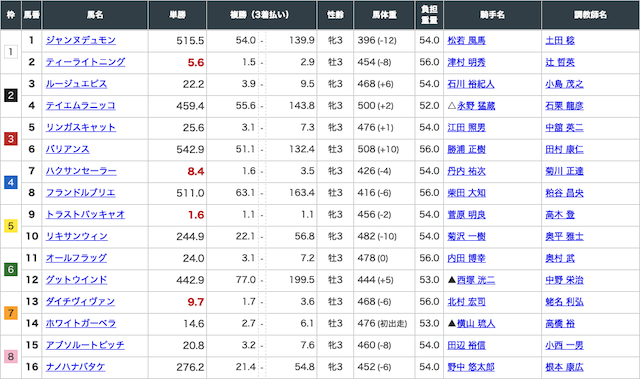640x379 pixels.
Task: Open horse ナノハナバタケ link
Action: coord(75,367)
